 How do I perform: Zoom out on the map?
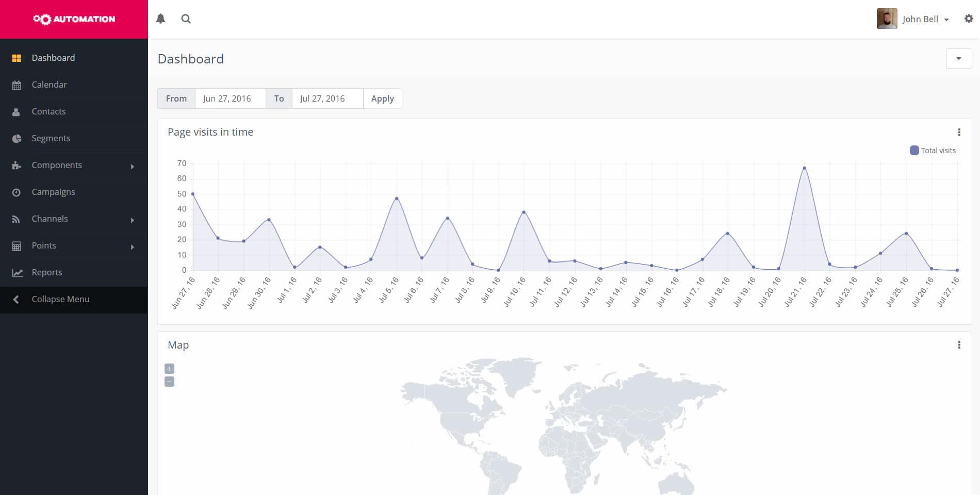pos(169,382)
